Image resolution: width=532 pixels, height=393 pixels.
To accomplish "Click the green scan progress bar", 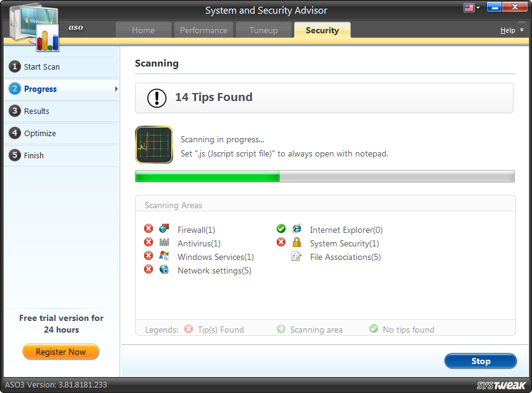I will [207, 176].
